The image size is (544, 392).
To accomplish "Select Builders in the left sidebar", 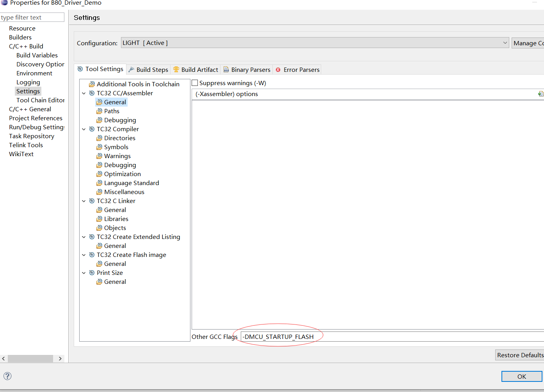I will [x=20, y=37].
